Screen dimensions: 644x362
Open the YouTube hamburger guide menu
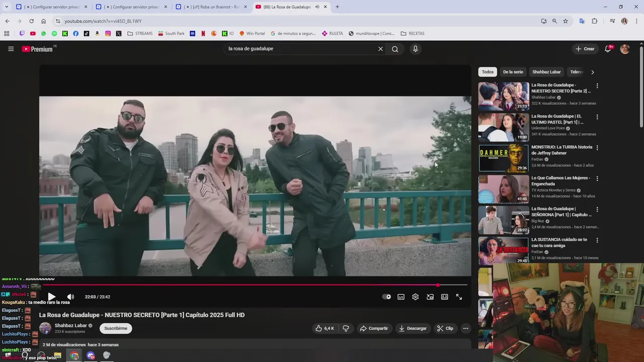point(11,49)
